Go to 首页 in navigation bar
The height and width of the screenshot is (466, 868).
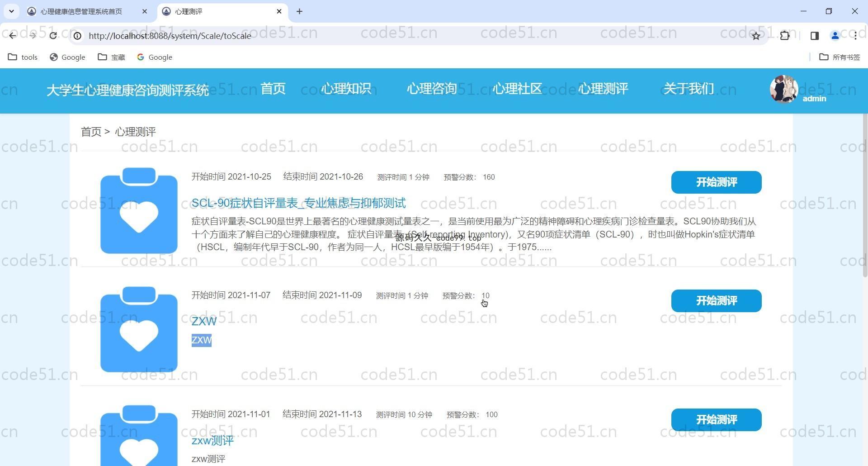[273, 89]
